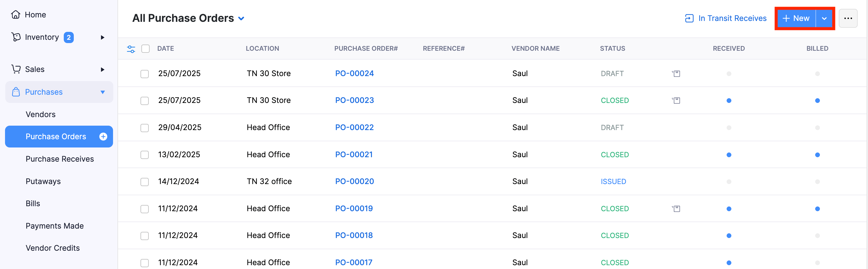Click the In Transit Receives icon

click(689, 18)
